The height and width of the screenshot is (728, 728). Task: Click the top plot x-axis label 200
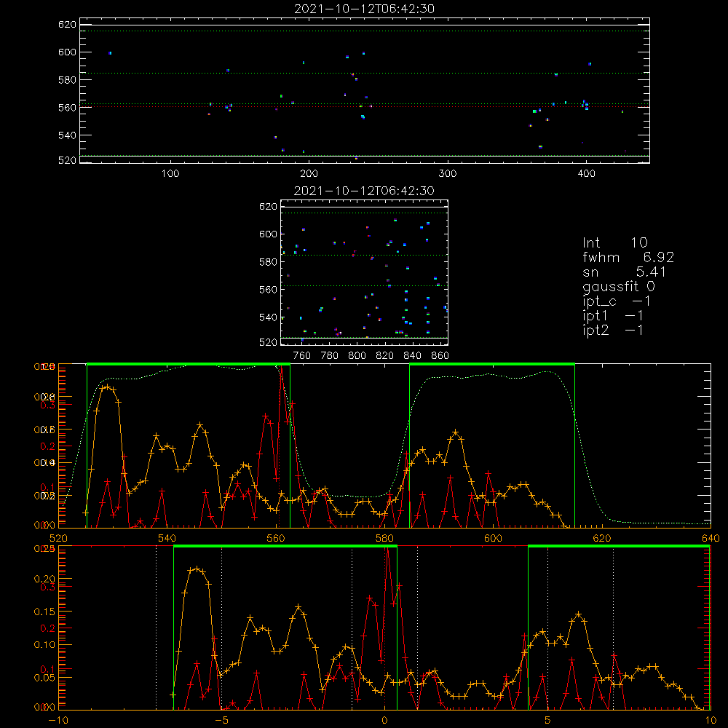[309, 174]
